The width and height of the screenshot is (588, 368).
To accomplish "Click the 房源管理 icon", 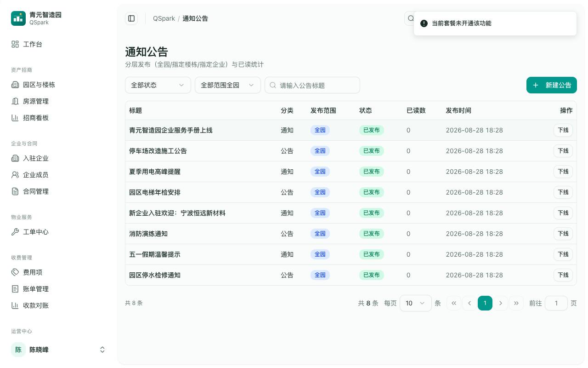I will coord(15,101).
